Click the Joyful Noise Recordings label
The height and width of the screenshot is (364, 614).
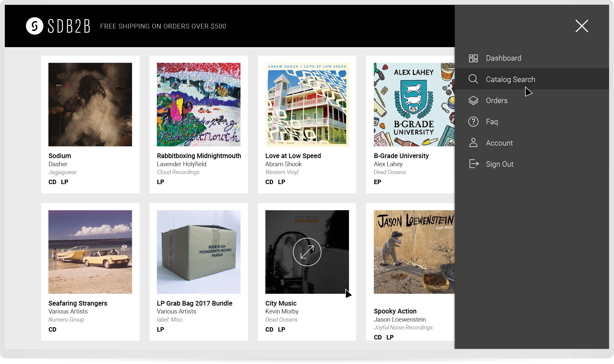(403, 328)
